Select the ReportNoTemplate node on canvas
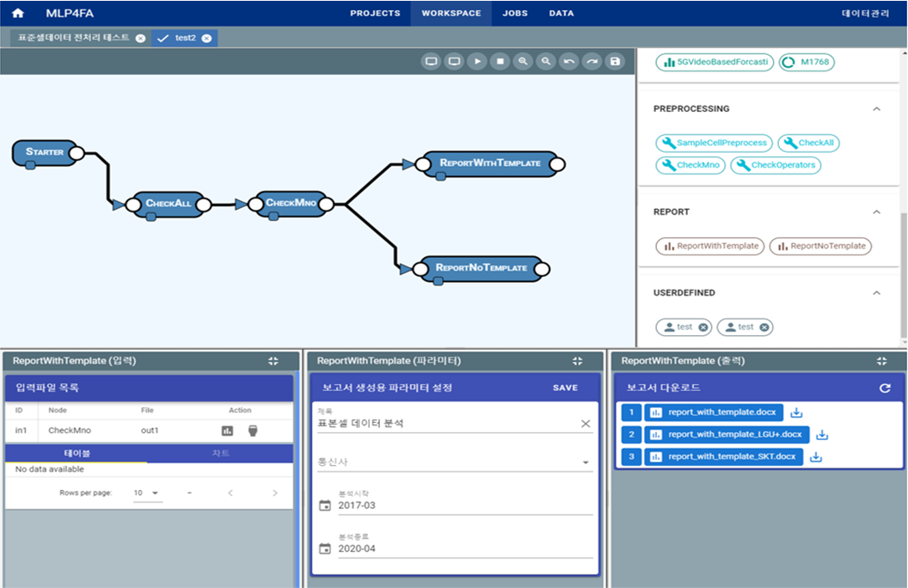 click(481, 267)
